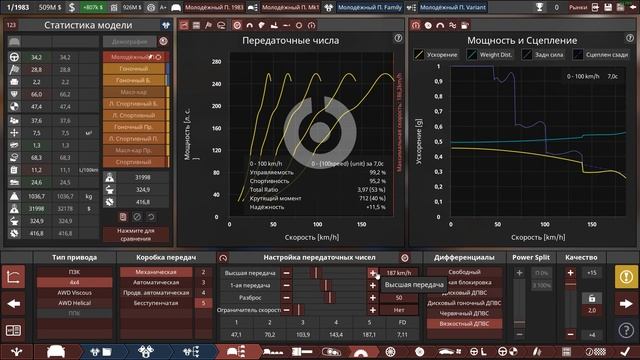
Task: Select the Масл-кар demographic row
Action: point(135,92)
